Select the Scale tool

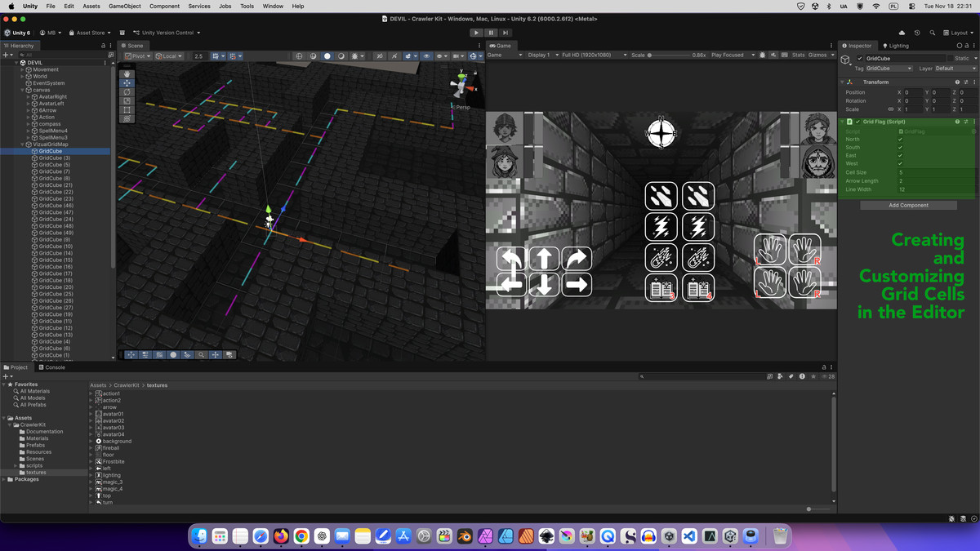pos(127,101)
